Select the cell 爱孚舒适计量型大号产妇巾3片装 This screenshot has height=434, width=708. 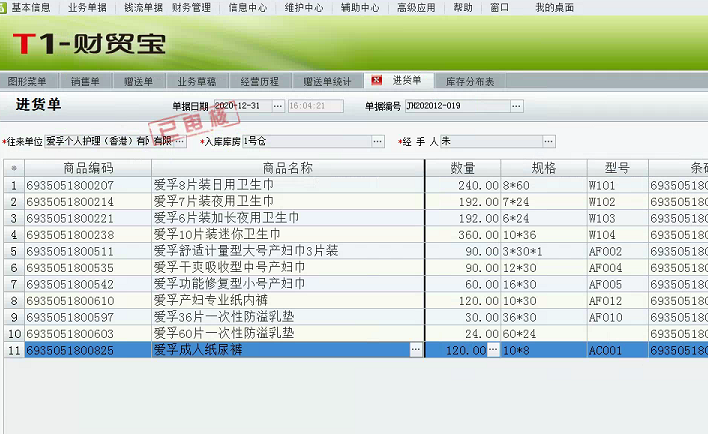pos(288,251)
